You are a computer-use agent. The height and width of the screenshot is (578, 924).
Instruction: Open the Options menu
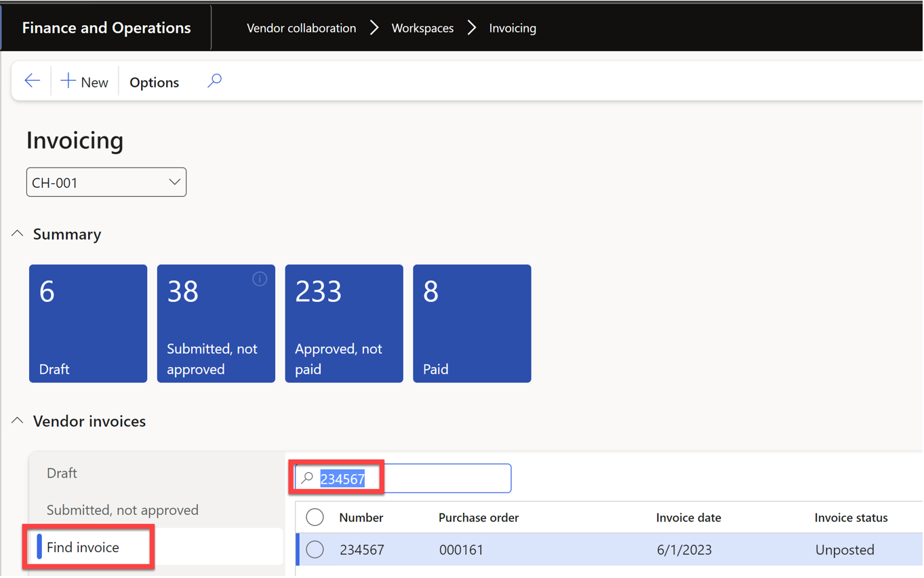154,82
